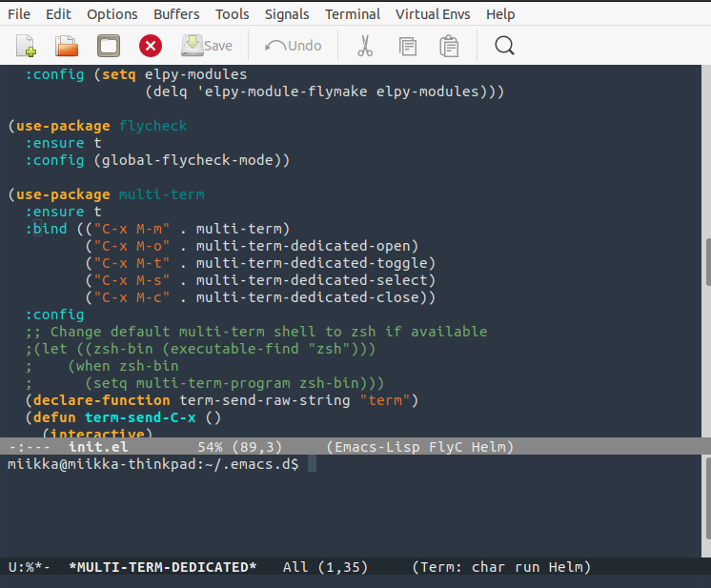This screenshot has width=711, height=588.
Task: Save the buffer using the Save icon
Action: (207, 46)
